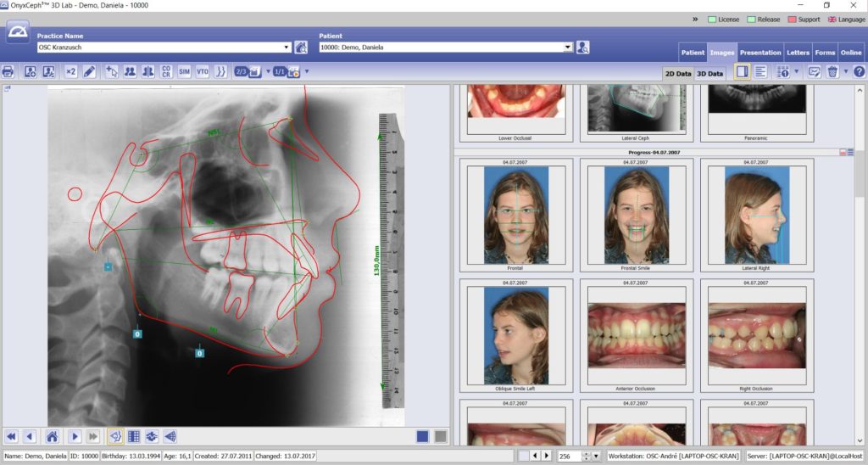The height and width of the screenshot is (465, 868).
Task: Open the Practice Name dropdown
Action: (287, 48)
